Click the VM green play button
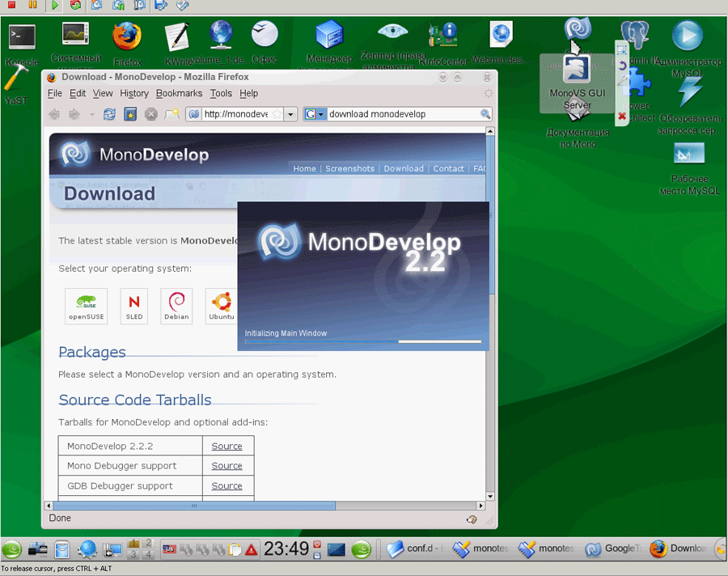Image resolution: width=728 pixels, height=576 pixels. (55, 5)
